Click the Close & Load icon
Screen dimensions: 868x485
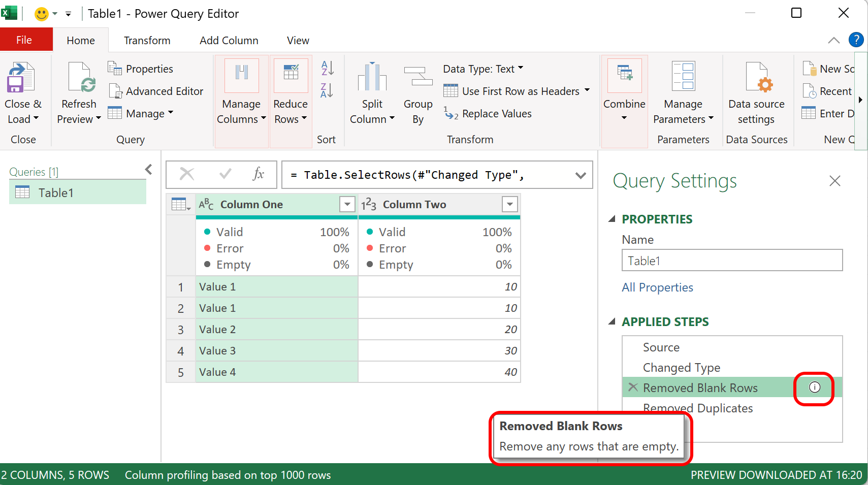[21, 77]
